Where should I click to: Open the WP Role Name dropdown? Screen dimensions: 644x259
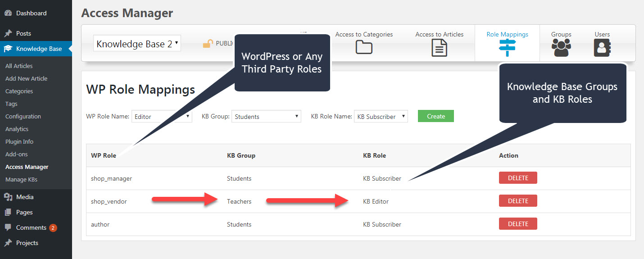tap(162, 116)
